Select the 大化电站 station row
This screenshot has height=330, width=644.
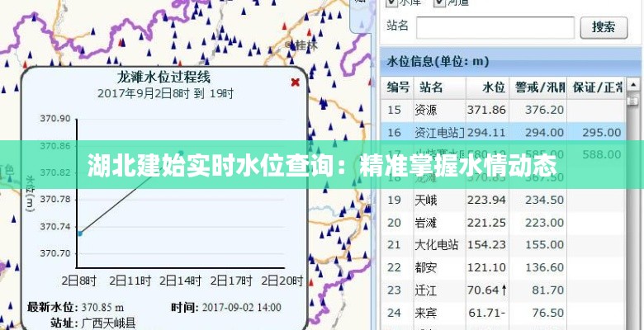point(503,245)
